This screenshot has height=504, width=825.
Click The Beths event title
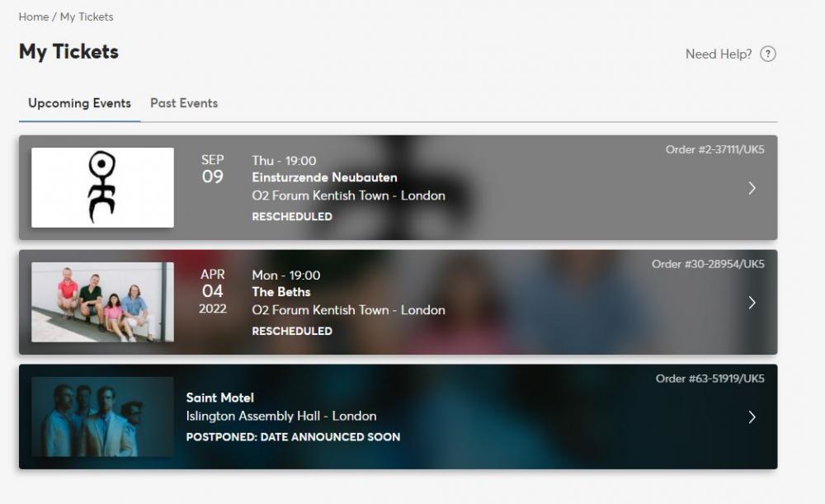(x=281, y=292)
